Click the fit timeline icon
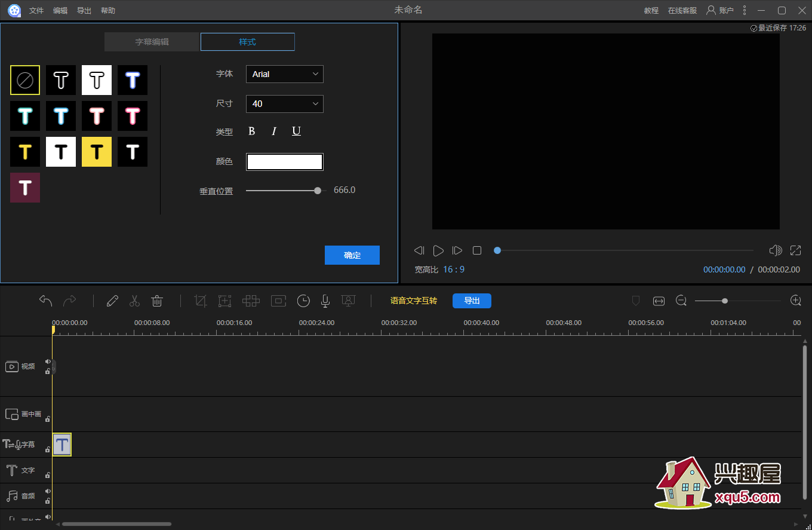The height and width of the screenshot is (530, 812). tap(659, 301)
